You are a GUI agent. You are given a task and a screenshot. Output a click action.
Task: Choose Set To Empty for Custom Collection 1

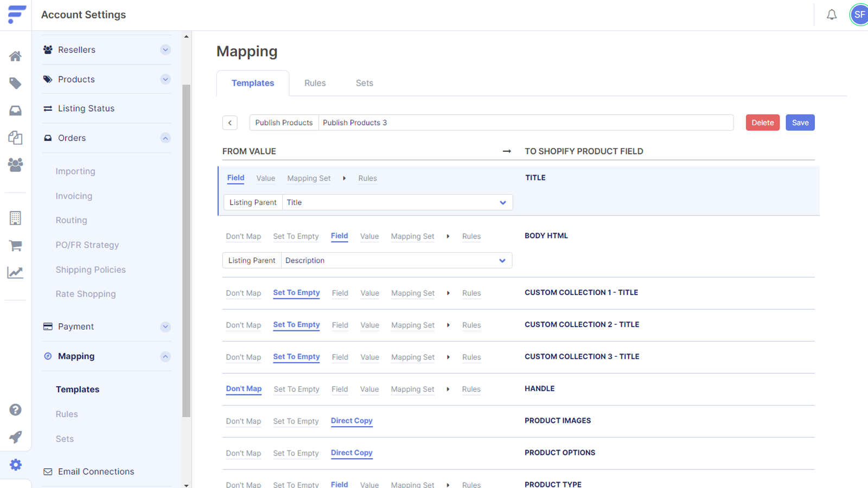(296, 293)
